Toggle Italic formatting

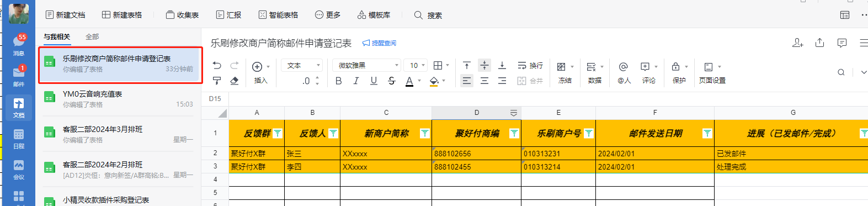point(356,81)
